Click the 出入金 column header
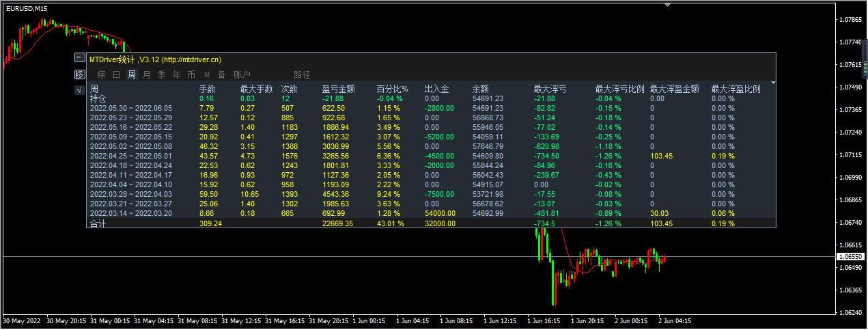The width and height of the screenshot is (868, 330). 436,89
